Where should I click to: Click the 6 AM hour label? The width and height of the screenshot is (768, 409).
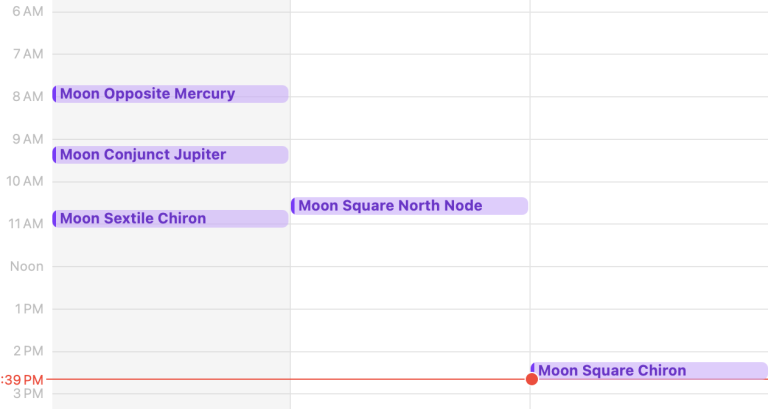coord(27,11)
